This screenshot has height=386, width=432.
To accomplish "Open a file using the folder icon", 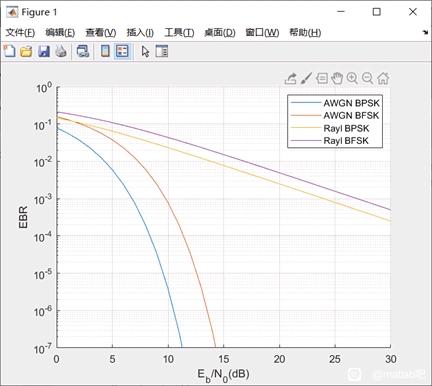I will (x=26, y=51).
